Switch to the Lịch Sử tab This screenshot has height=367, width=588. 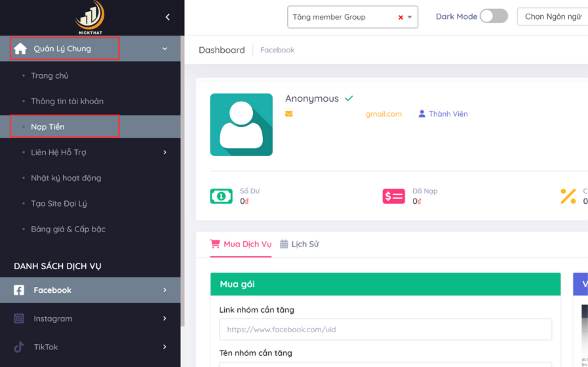coord(300,244)
